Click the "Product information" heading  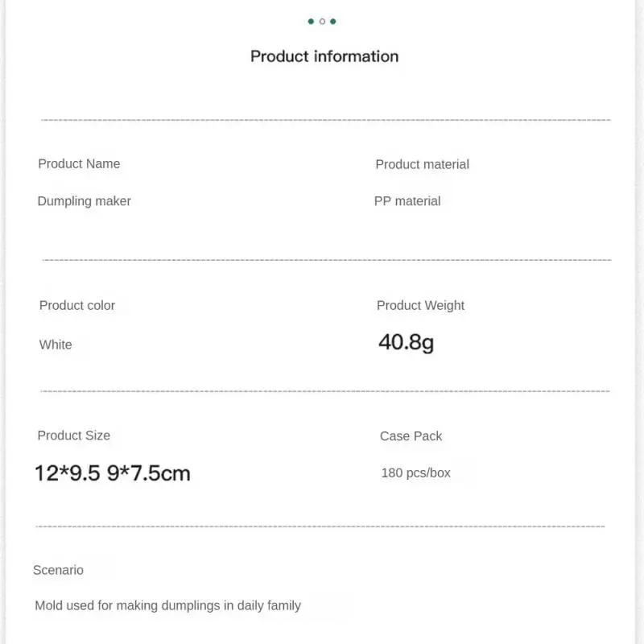(324, 56)
